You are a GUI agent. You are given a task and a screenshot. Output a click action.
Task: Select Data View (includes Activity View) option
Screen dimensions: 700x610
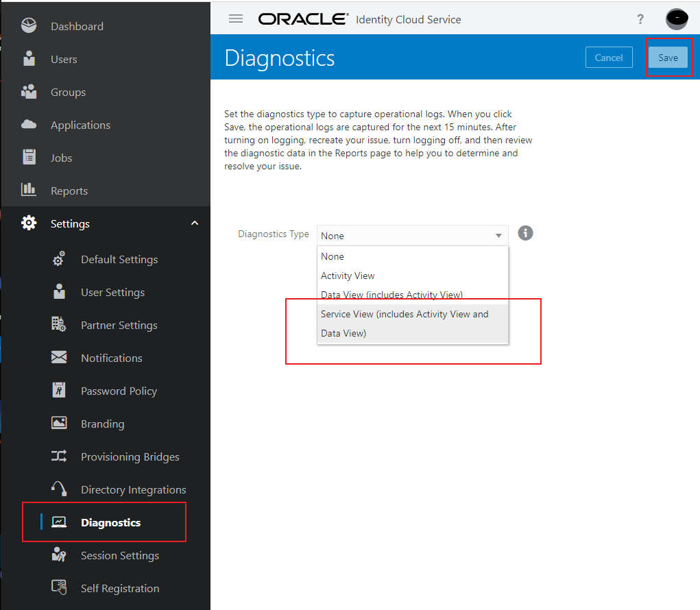click(413, 295)
